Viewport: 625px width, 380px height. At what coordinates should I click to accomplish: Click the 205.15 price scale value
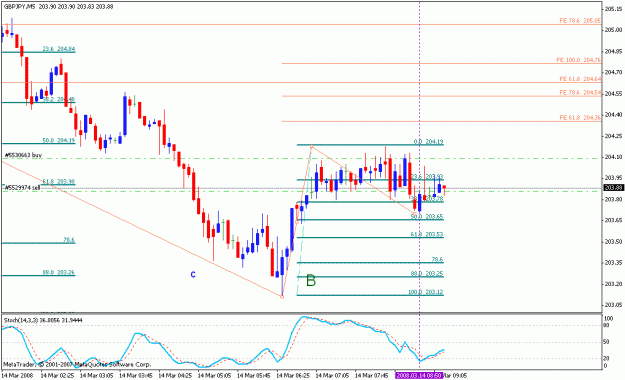pos(613,9)
